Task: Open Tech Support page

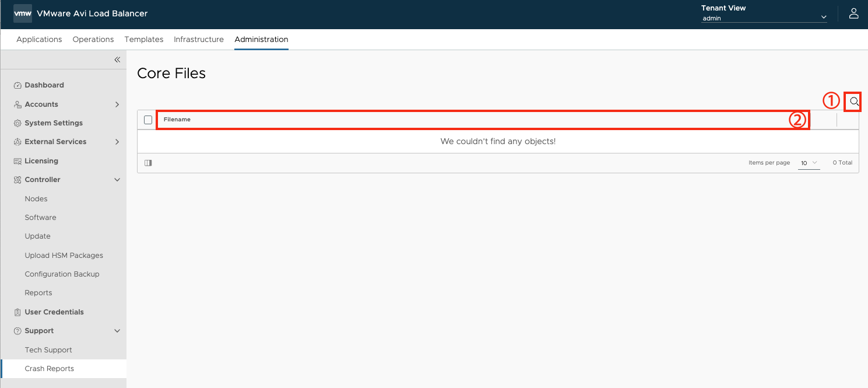Action: click(48, 350)
